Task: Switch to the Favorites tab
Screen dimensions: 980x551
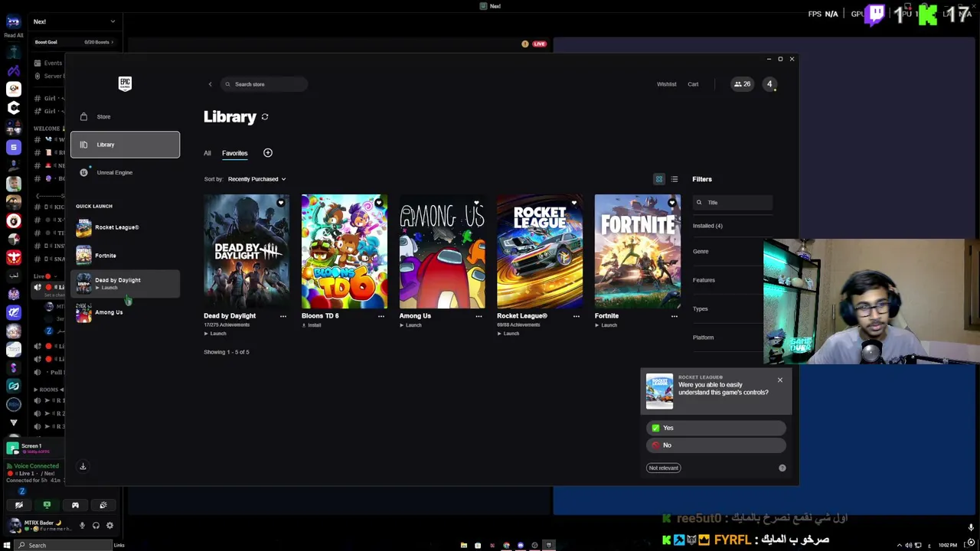Action: 235,153
